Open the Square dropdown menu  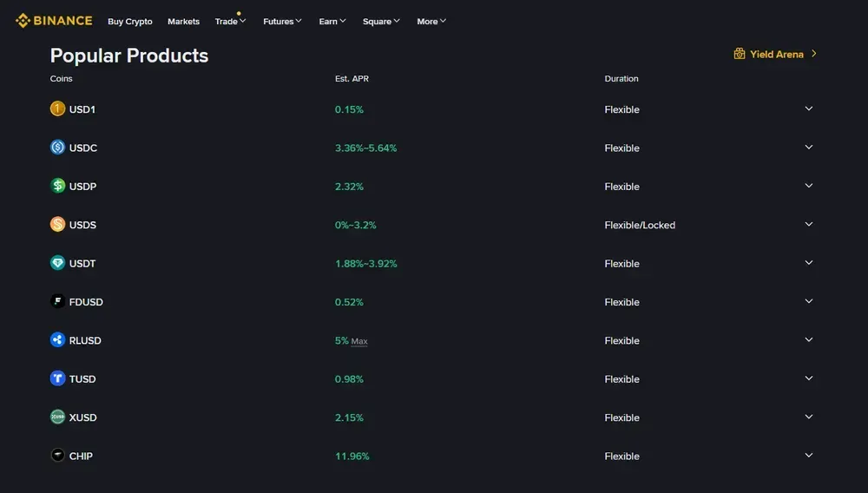tap(381, 22)
